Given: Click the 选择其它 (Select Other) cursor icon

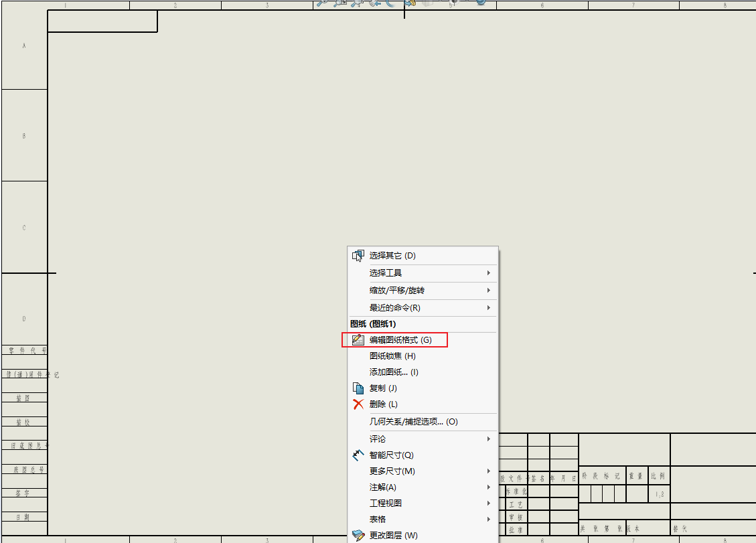Looking at the screenshot, I should click(x=358, y=256).
